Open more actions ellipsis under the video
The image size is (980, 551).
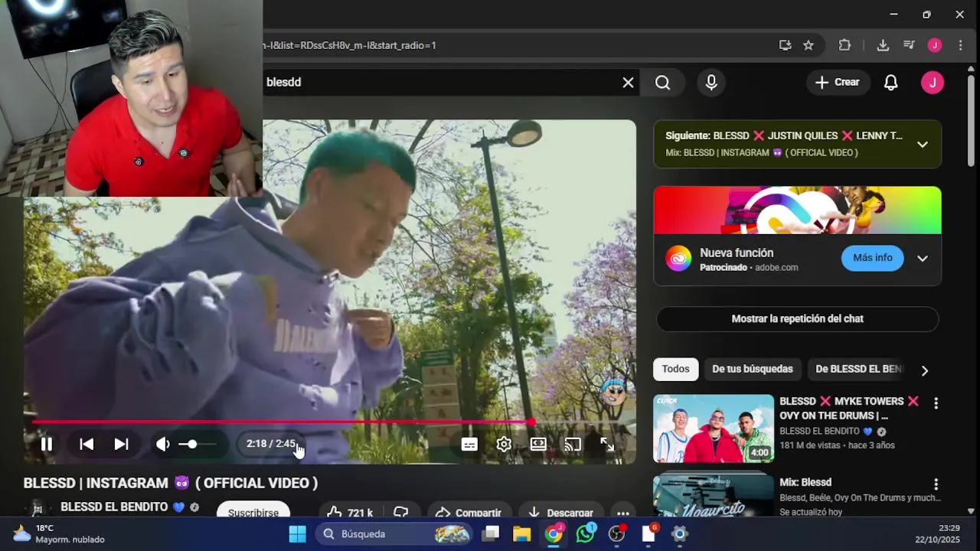pos(623,513)
